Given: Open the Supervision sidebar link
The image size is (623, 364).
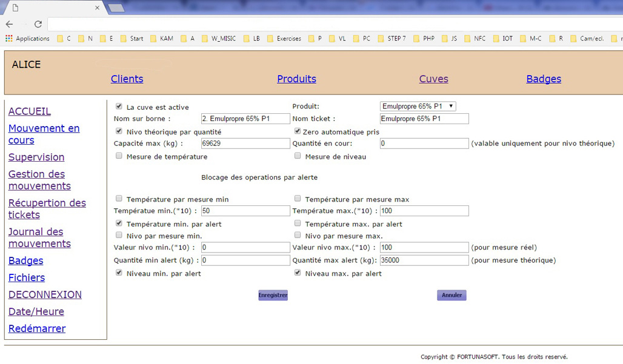Looking at the screenshot, I should [36, 157].
